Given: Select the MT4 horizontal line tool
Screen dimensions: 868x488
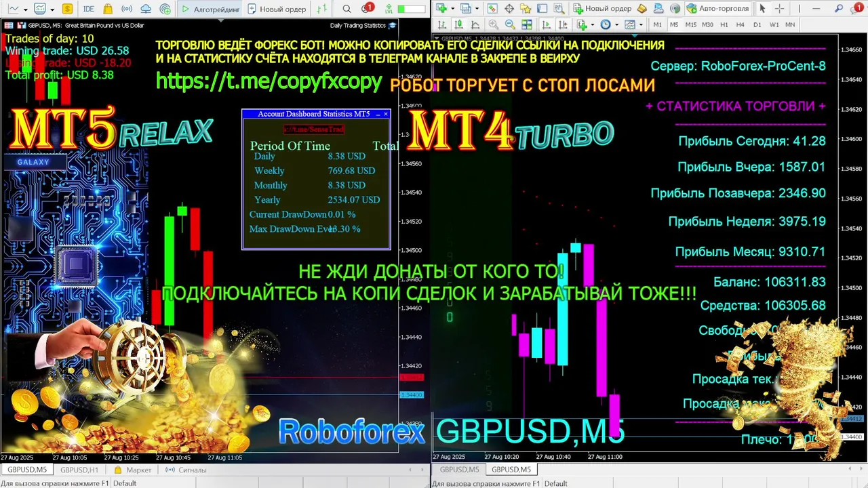Looking at the screenshot, I should point(816,8).
